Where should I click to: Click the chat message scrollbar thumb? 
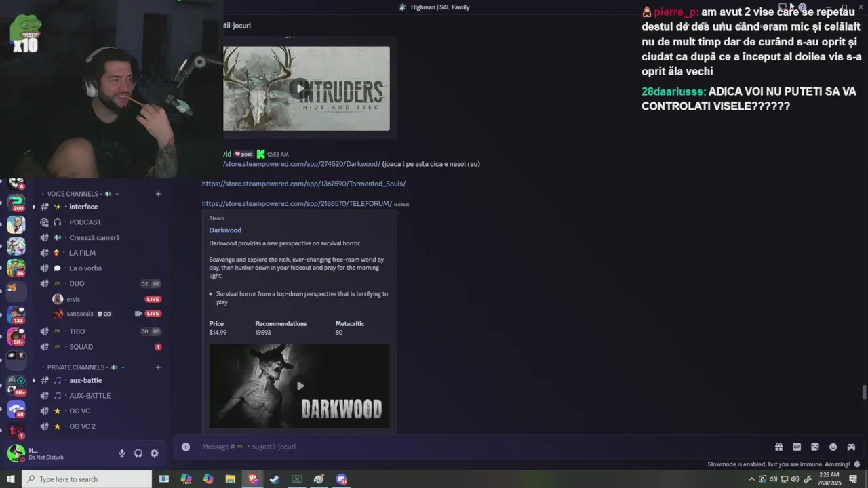click(x=864, y=392)
